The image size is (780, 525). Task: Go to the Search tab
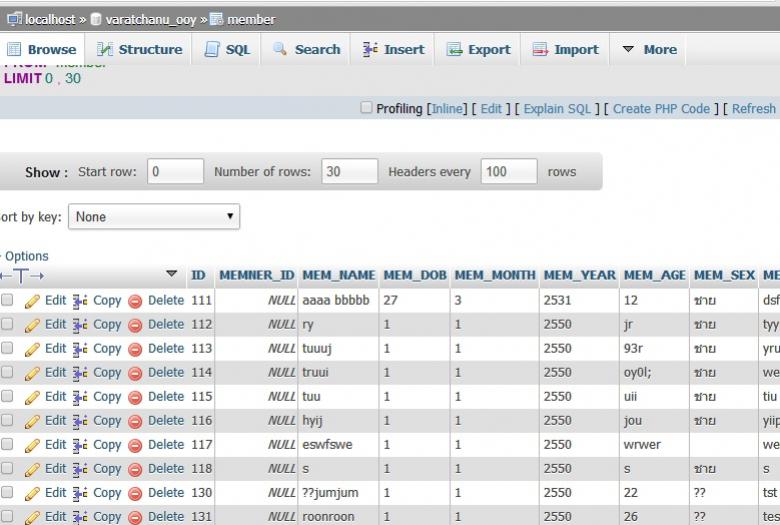point(306,49)
